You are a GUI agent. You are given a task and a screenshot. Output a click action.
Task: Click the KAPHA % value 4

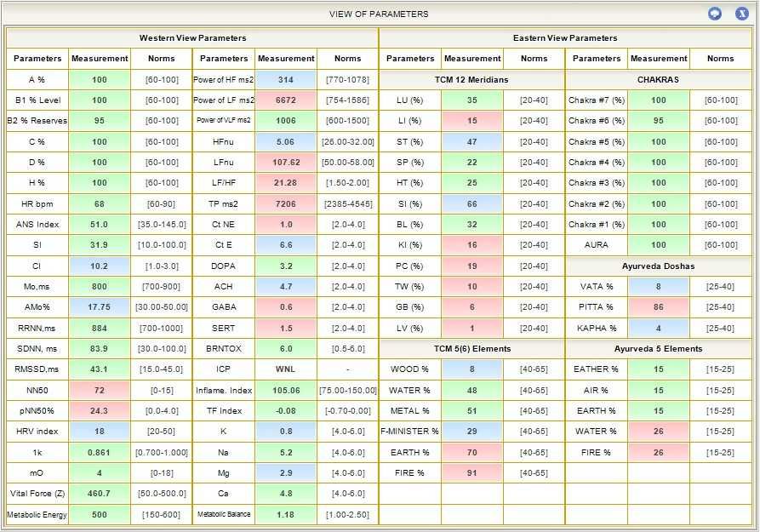point(658,329)
